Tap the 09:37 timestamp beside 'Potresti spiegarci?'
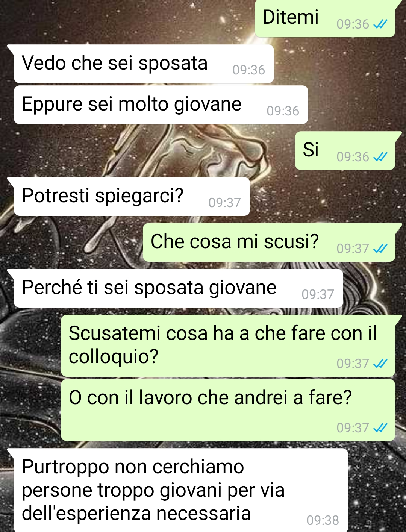This screenshot has width=406, height=532. click(224, 203)
